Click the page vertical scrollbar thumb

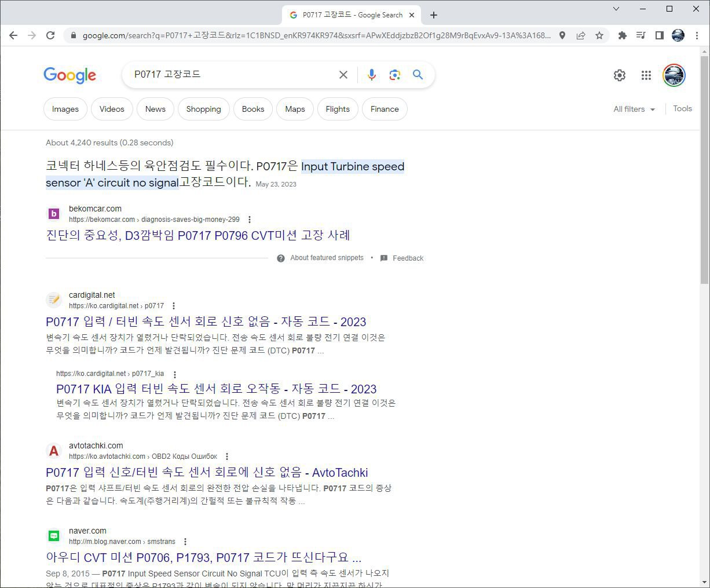tap(704, 170)
